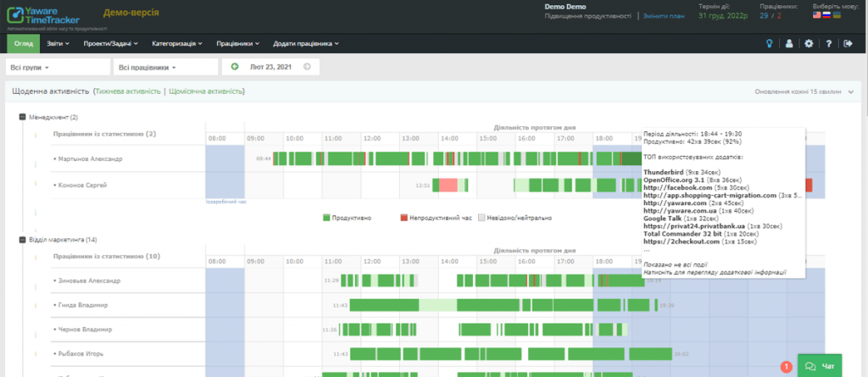Open settings via the gear icon
The height and width of the screenshot is (377, 868).
pos(809,43)
